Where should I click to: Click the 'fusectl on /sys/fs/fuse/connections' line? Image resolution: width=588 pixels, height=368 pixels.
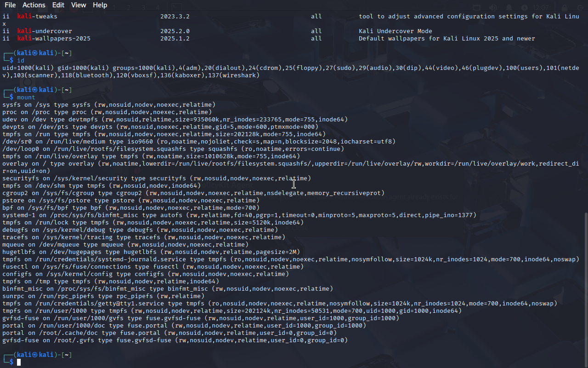pos(153,267)
